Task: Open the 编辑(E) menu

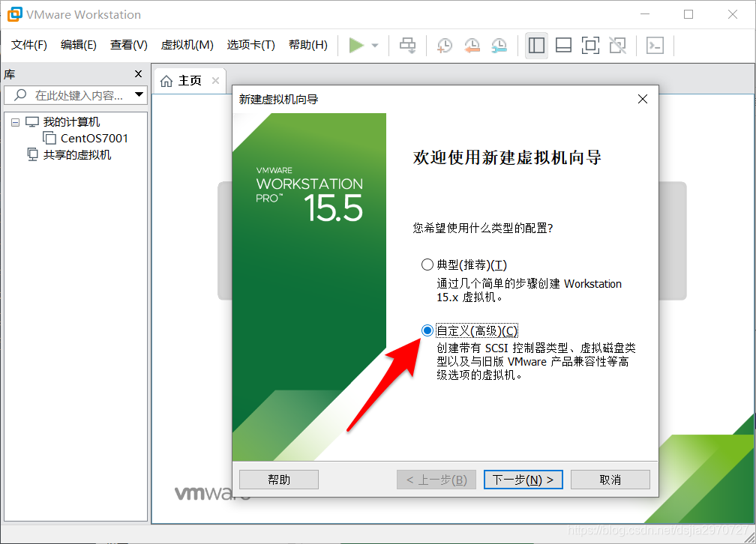Action: tap(79, 45)
